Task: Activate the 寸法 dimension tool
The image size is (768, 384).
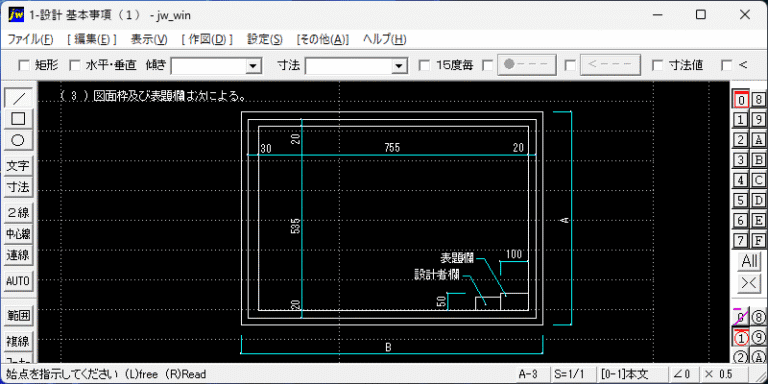Action: coord(18,187)
